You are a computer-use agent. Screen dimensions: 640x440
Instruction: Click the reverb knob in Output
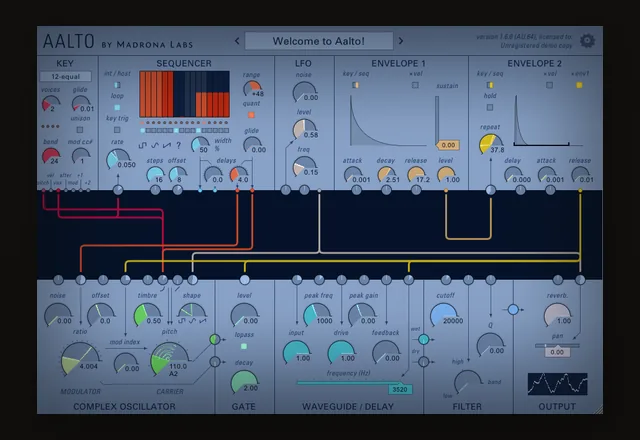point(557,315)
